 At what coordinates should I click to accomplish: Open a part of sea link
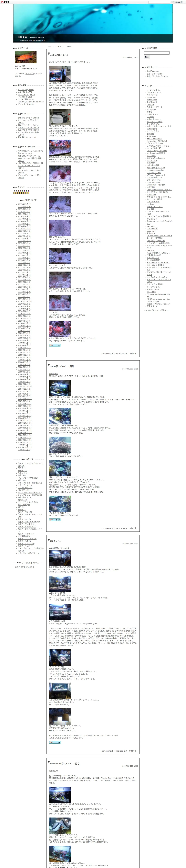coord(152,114)
